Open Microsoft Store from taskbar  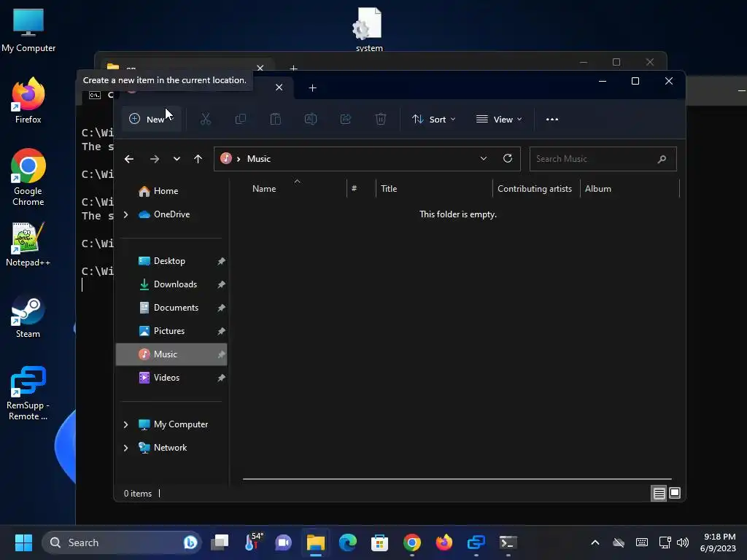(379, 542)
